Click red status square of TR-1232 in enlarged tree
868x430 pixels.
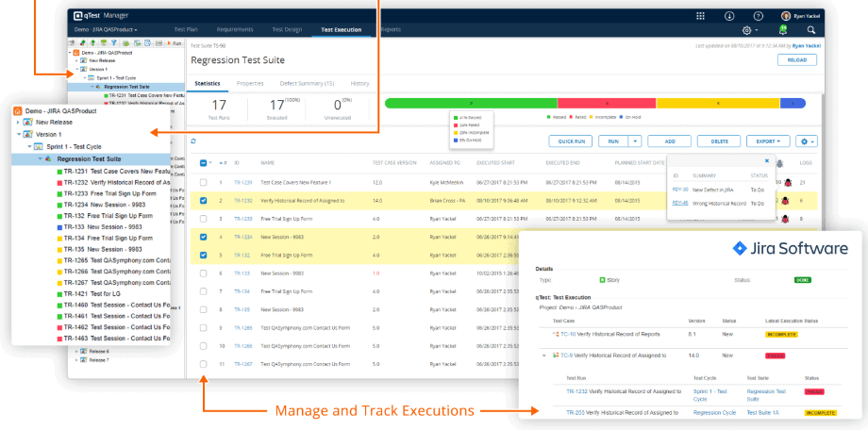59,182
